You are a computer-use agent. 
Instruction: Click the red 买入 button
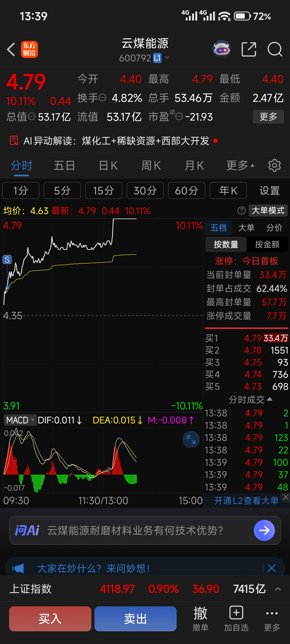(x=50, y=619)
